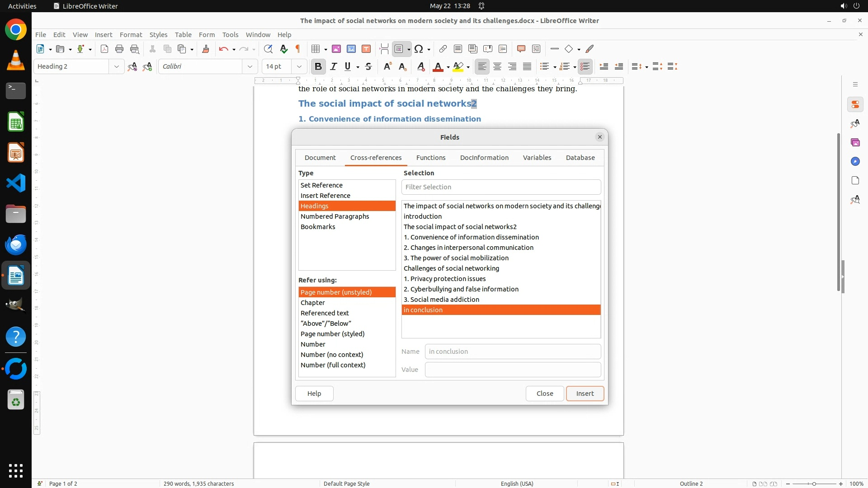Open the 14 pt font size dropdown
This screenshot has width=868, height=488.
(x=299, y=66)
